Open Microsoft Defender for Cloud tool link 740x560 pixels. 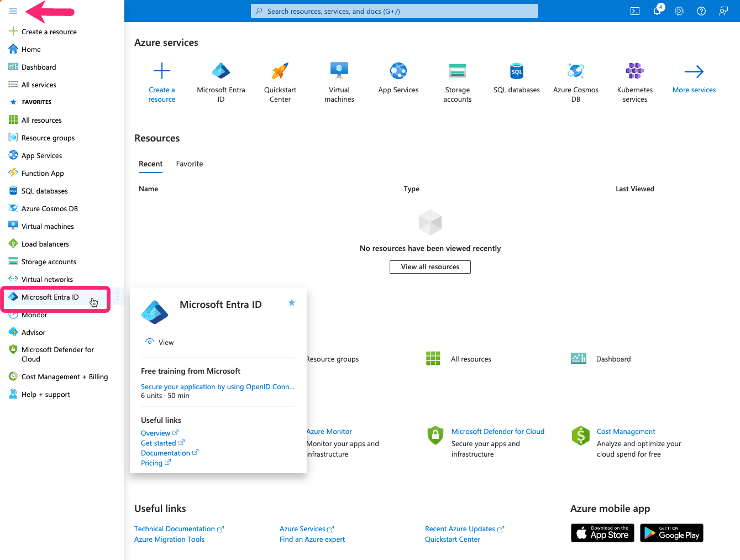coord(498,431)
